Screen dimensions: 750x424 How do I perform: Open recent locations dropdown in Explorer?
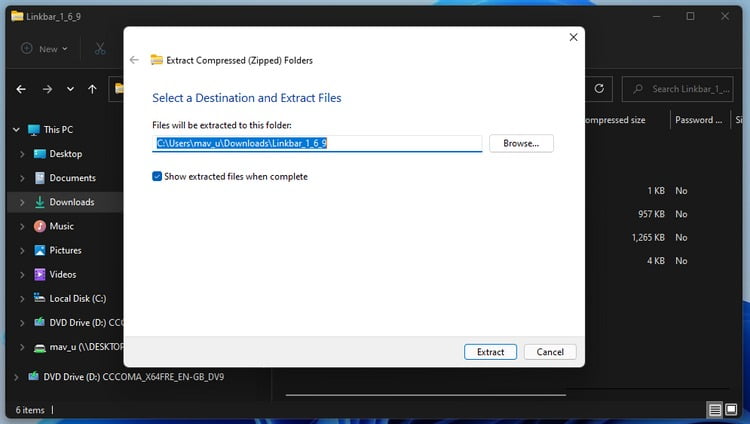tap(70, 89)
